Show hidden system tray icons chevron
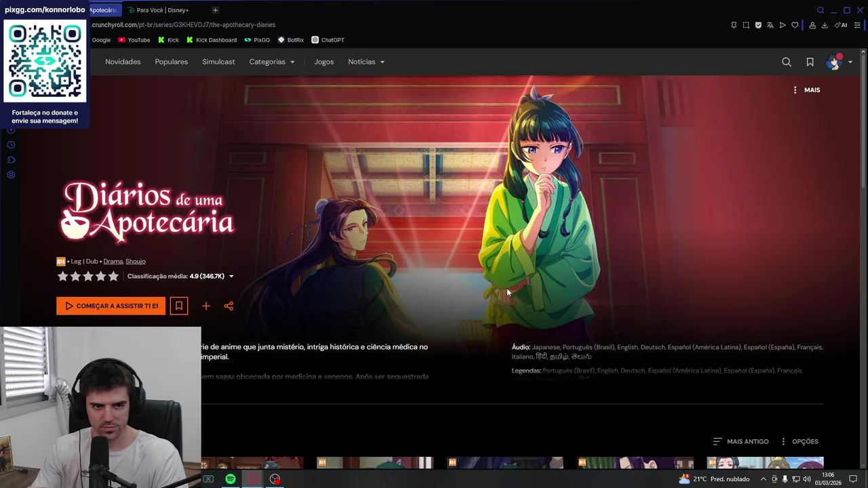The image size is (868, 488). coord(764,479)
